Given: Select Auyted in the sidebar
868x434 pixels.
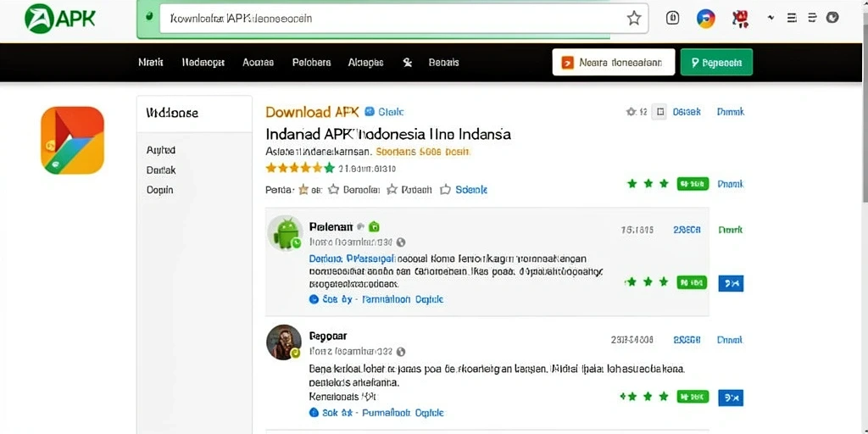Looking at the screenshot, I should tap(161, 150).
